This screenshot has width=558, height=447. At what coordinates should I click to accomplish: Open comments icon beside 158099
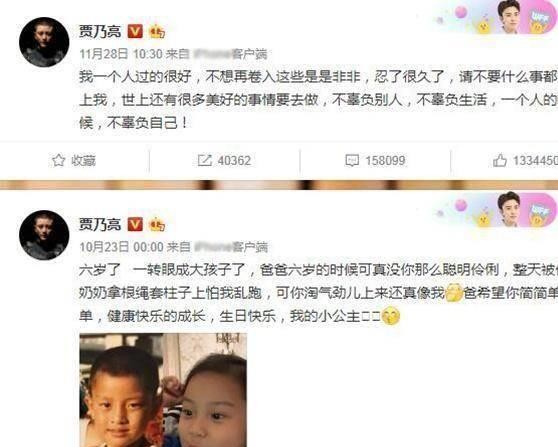pos(352,161)
